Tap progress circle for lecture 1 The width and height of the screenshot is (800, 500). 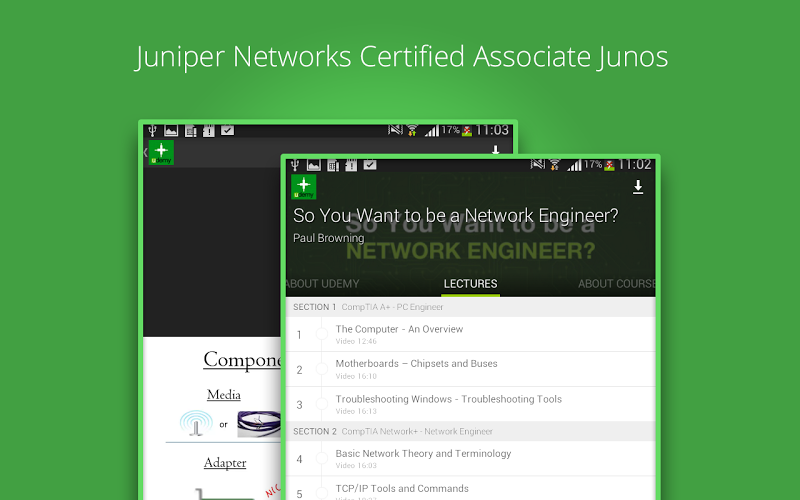(321, 334)
